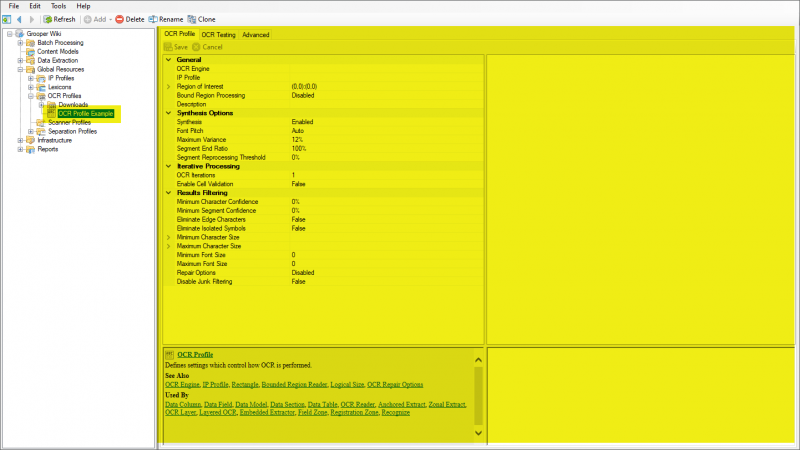Viewport: 800px width, 450px height.
Task: Refresh the tree view
Action: tap(59, 19)
